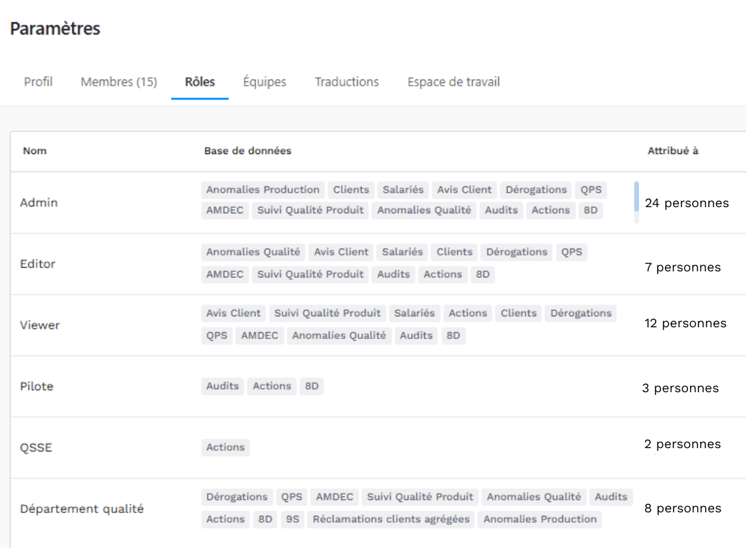The width and height of the screenshot is (746, 560).
Task: Select the Pilote role
Action: point(37,387)
